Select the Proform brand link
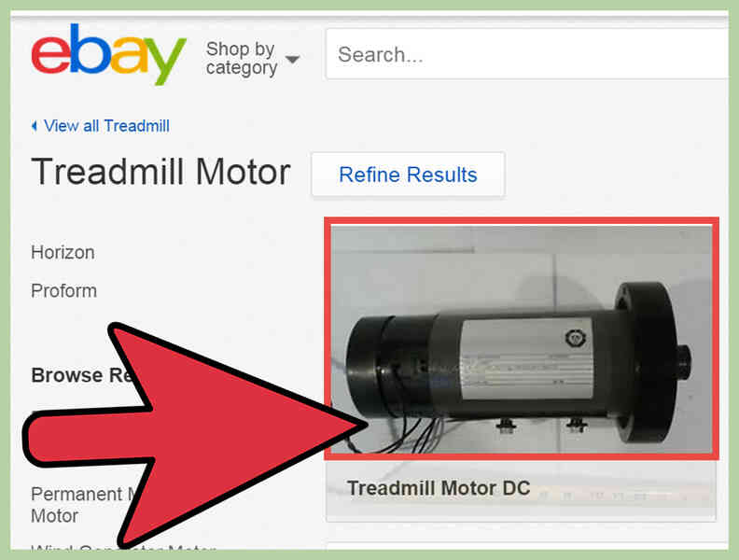 coord(63,291)
